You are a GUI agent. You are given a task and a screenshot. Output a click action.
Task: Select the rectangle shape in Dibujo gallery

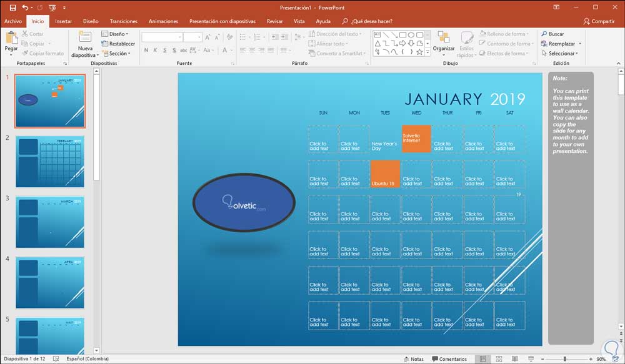(402, 34)
